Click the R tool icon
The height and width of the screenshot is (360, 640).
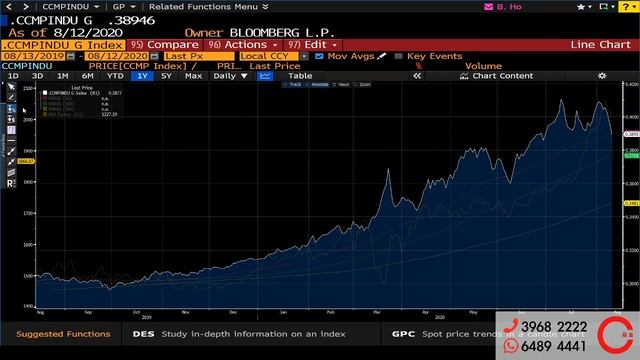click(11, 183)
